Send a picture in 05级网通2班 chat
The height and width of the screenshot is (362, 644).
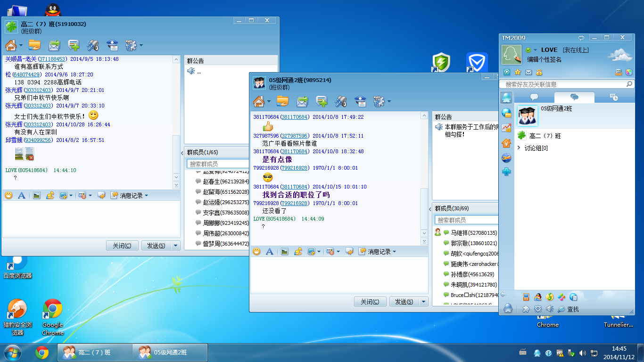click(284, 252)
